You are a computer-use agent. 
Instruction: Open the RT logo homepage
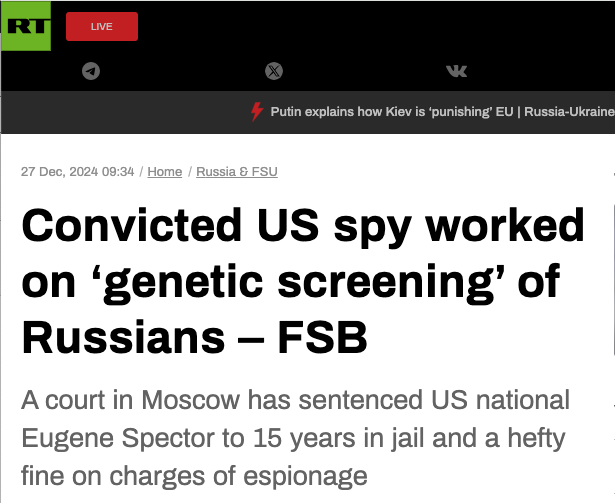26,26
